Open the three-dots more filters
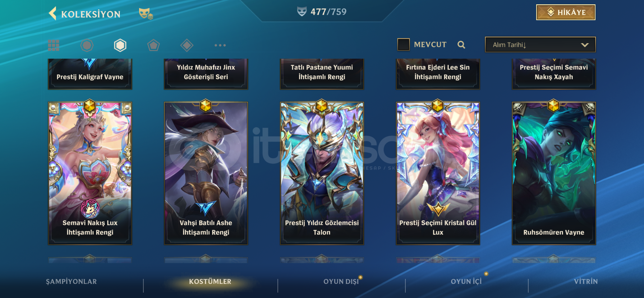 pos(220,45)
